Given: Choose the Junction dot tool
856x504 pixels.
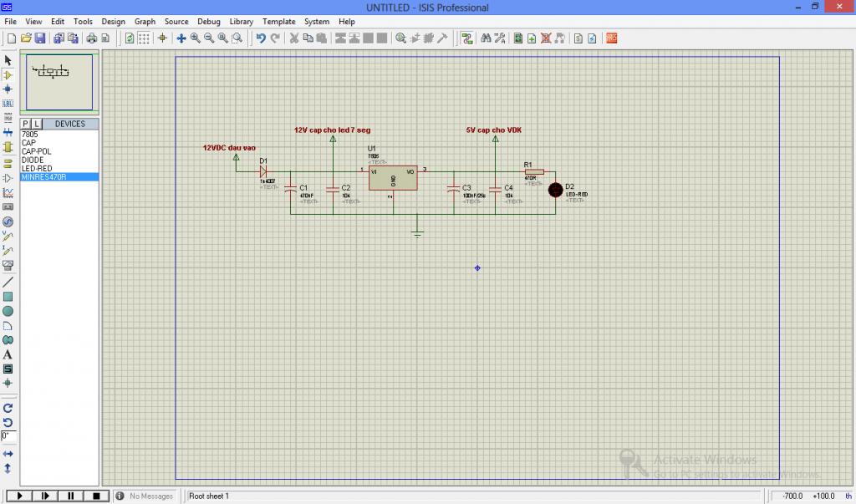Looking at the screenshot, I should (8, 89).
